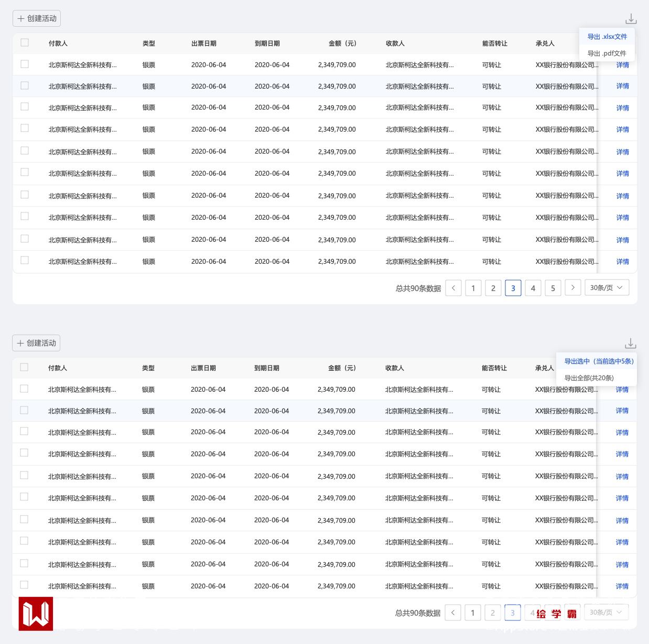Screen dimensions: 649x644
Task: Open the 30条/页 page-size dropdown in lower table
Action: tap(606, 612)
